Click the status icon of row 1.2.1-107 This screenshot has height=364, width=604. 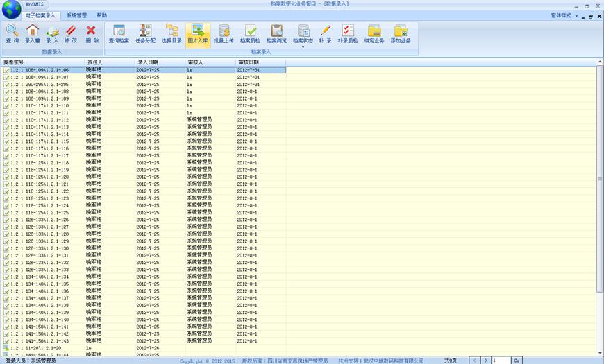(x=6, y=78)
